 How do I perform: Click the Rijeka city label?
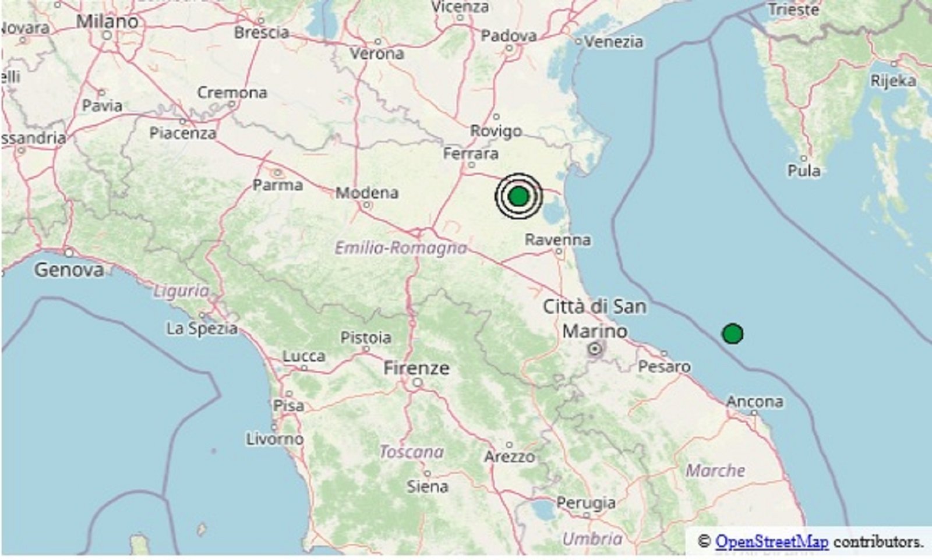pyautogui.click(x=894, y=80)
